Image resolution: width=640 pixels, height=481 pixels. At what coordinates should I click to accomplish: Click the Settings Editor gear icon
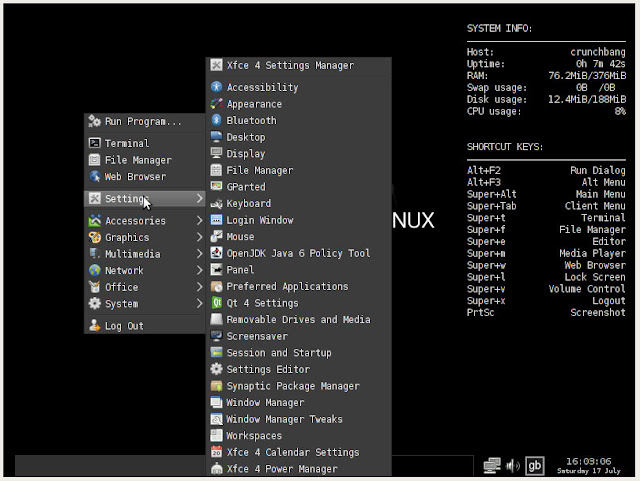[216, 369]
